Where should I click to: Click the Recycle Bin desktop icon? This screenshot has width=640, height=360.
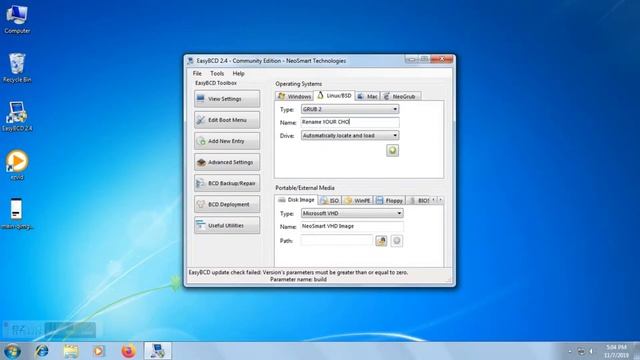coord(17,68)
